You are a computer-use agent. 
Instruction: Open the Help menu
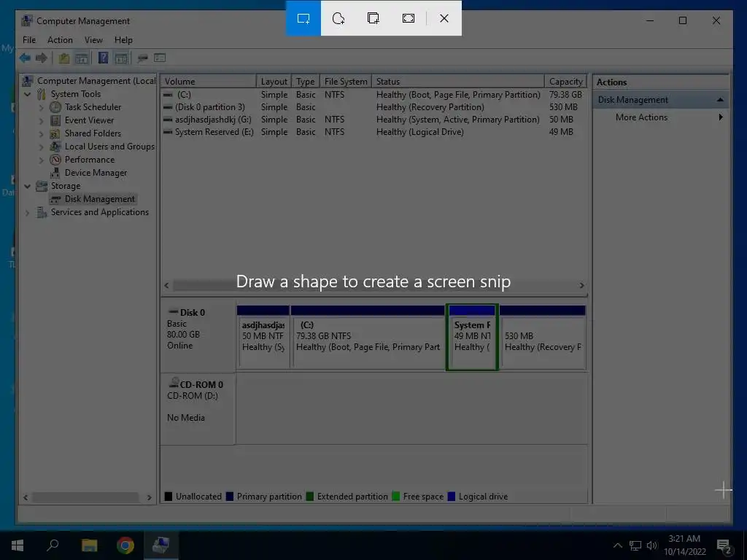(x=123, y=40)
